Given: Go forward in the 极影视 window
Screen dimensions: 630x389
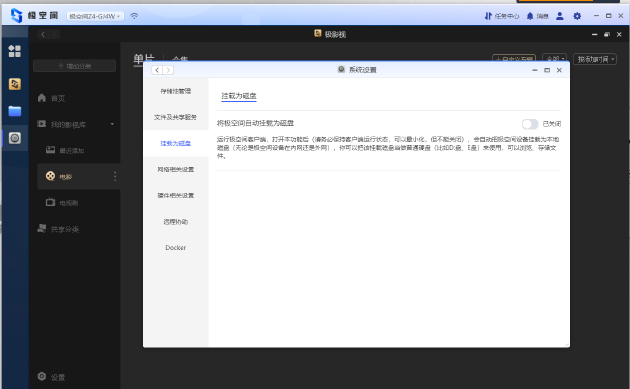Looking at the screenshot, I should click(x=54, y=35).
